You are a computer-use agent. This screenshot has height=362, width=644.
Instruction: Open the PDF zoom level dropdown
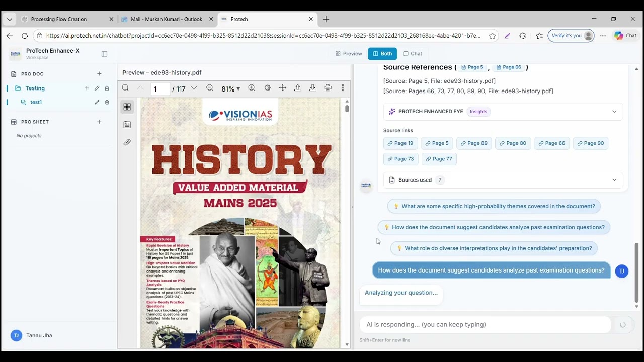pos(230,88)
